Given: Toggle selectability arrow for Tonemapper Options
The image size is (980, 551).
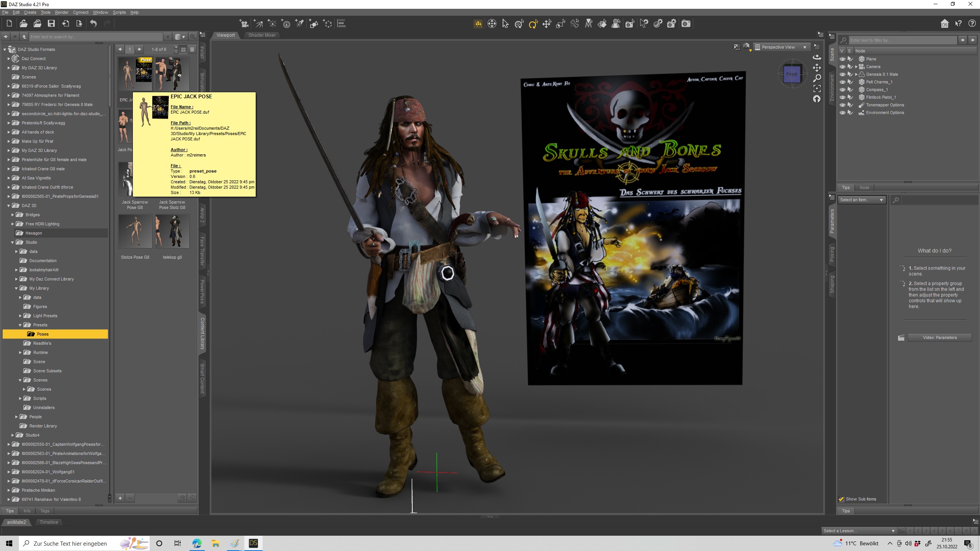Looking at the screenshot, I should pyautogui.click(x=850, y=105).
